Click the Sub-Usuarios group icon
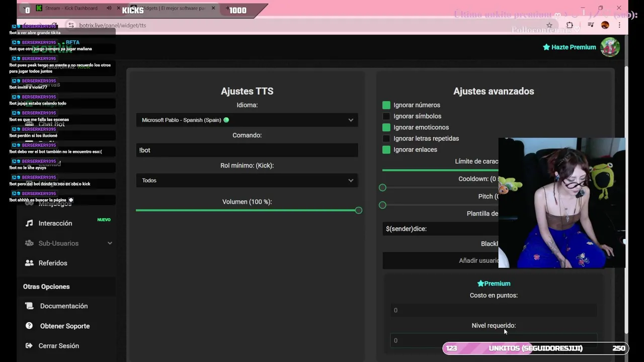This screenshot has width=644, height=362. click(x=29, y=243)
